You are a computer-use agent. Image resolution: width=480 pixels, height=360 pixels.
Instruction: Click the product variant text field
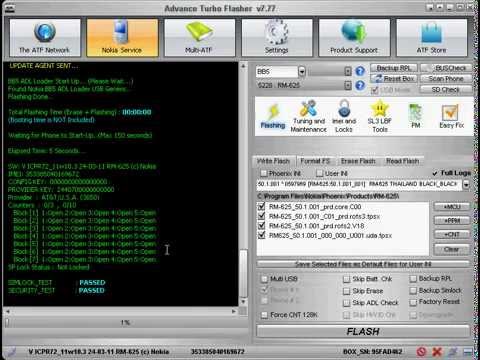(359, 184)
